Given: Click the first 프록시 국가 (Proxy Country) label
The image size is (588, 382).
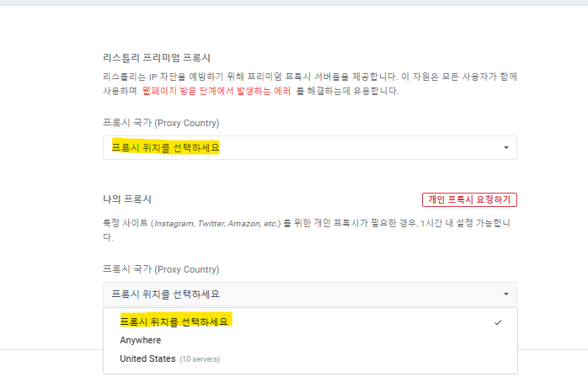Looking at the screenshot, I should (161, 124).
